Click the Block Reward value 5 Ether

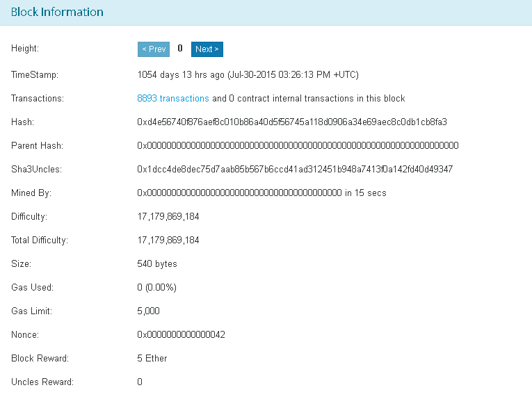click(x=152, y=359)
